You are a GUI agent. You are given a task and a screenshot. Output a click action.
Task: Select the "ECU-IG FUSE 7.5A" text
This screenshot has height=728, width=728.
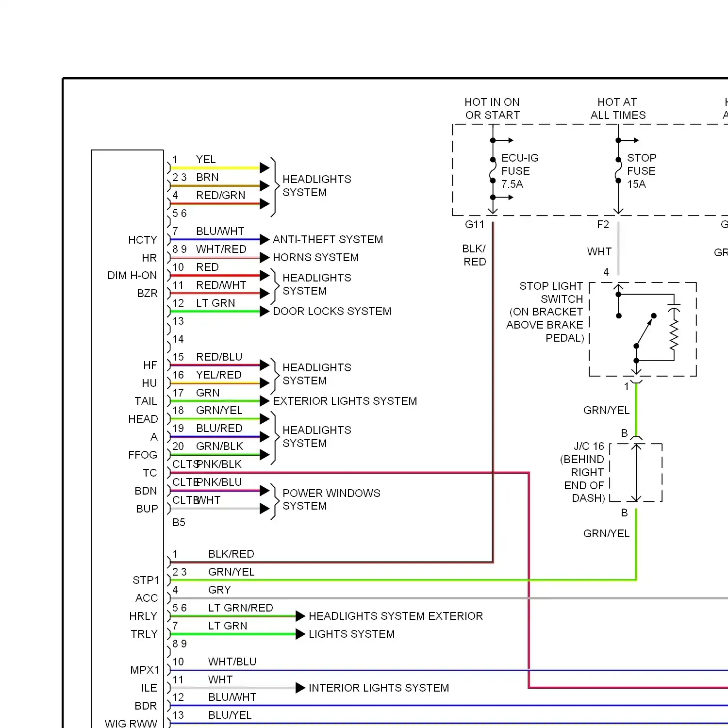(520, 171)
